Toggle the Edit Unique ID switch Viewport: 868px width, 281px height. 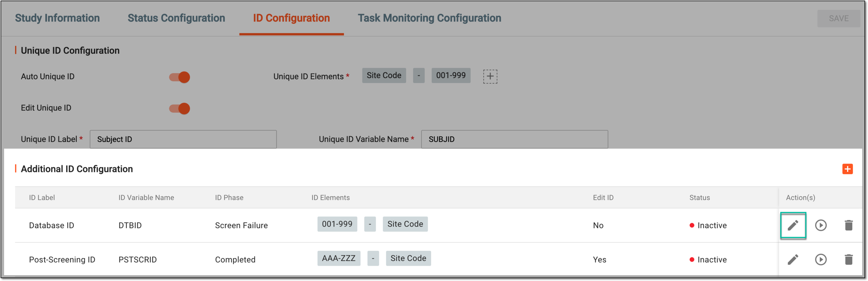180,109
